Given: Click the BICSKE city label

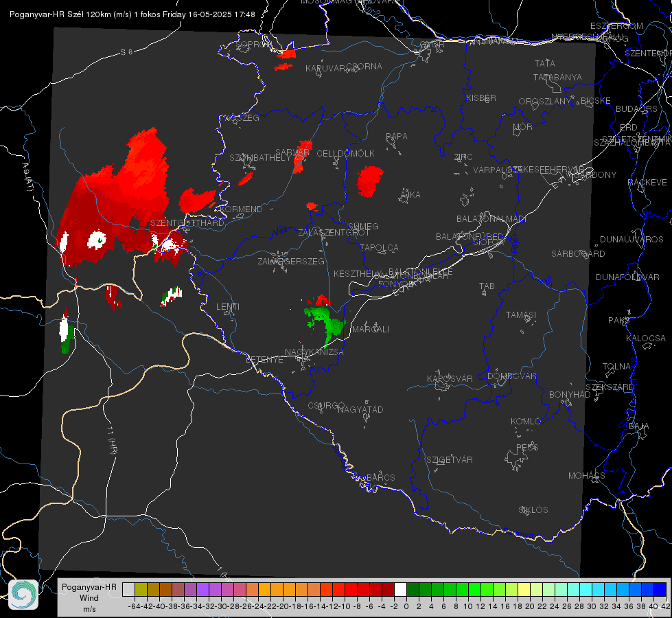Looking at the screenshot, I should tap(596, 100).
